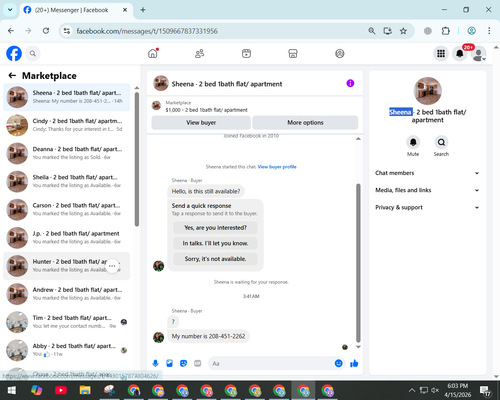Show hidden system tray icons chevron

[412, 390]
